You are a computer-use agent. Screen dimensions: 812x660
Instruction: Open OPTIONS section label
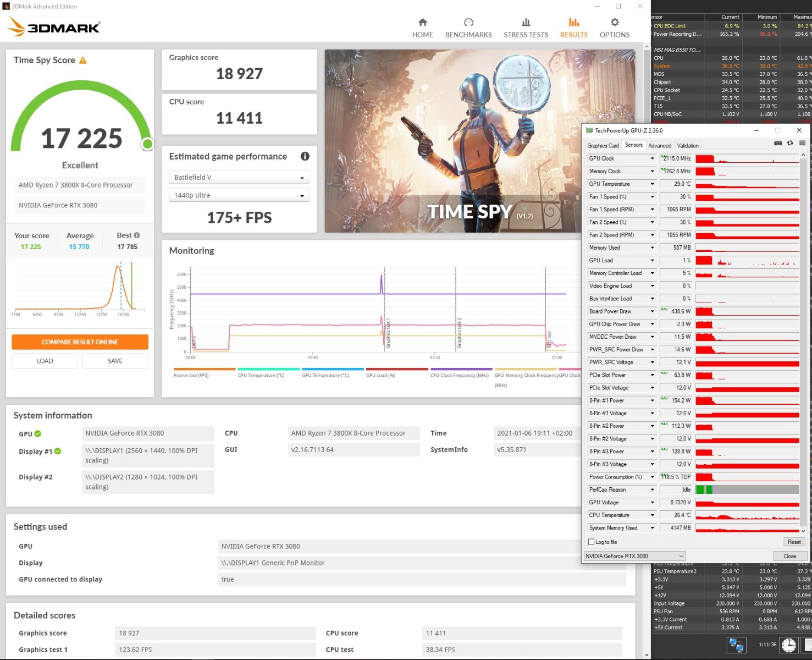click(x=615, y=35)
